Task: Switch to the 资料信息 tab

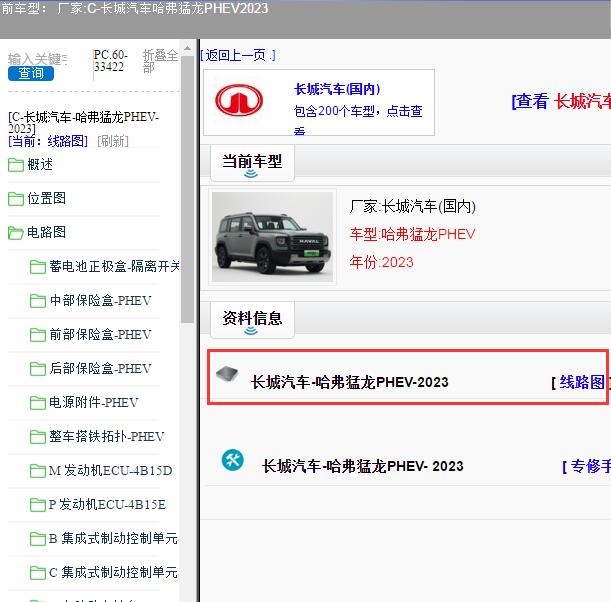Action: [x=252, y=320]
